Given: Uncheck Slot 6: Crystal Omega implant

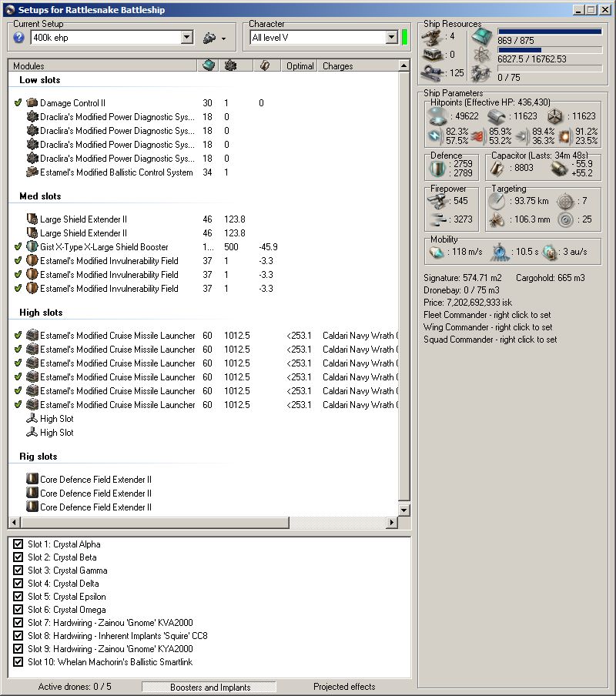Looking at the screenshot, I should pos(18,610).
